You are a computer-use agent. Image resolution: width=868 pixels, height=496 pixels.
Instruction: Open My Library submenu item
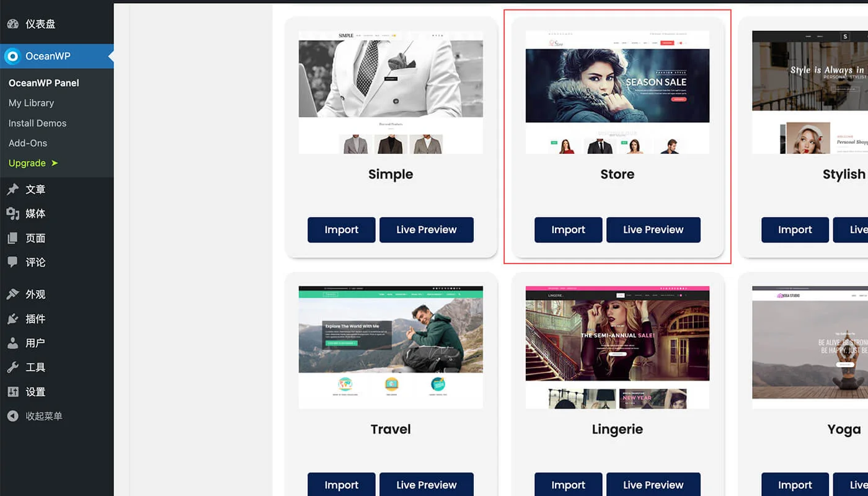click(31, 103)
